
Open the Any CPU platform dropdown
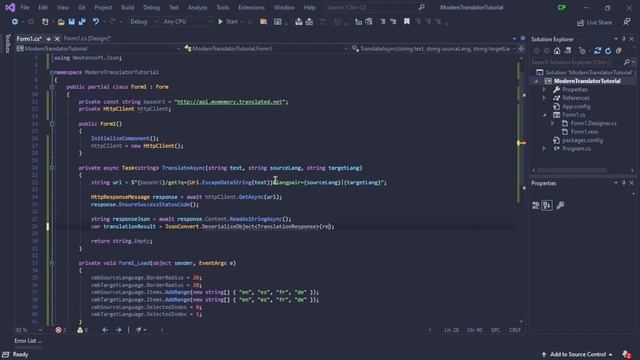(187, 22)
